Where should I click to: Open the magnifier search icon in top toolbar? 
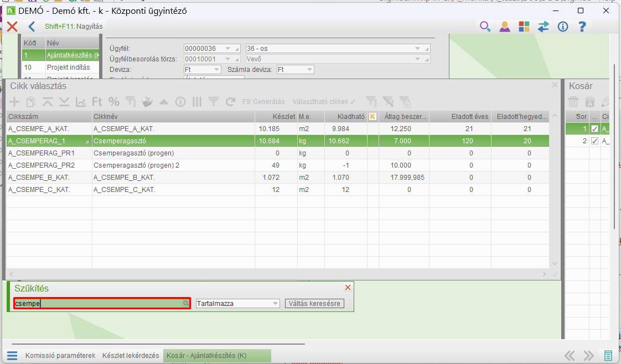tap(485, 27)
